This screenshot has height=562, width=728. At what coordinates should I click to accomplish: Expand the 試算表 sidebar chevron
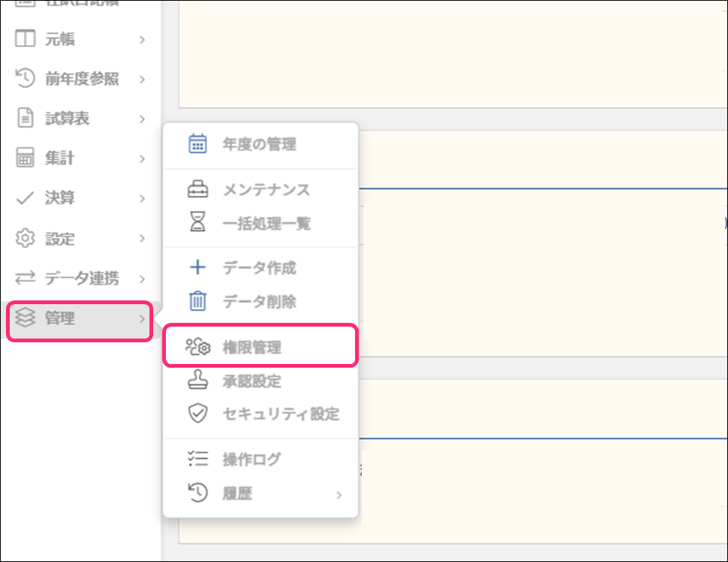click(142, 119)
